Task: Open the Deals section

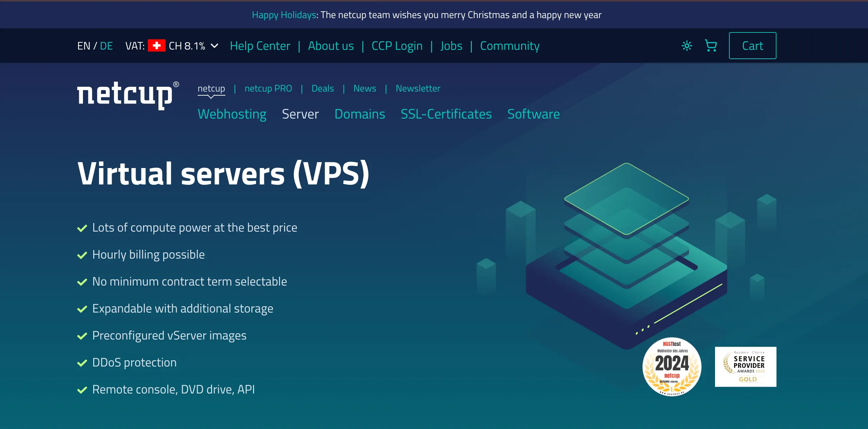Action: (x=323, y=88)
